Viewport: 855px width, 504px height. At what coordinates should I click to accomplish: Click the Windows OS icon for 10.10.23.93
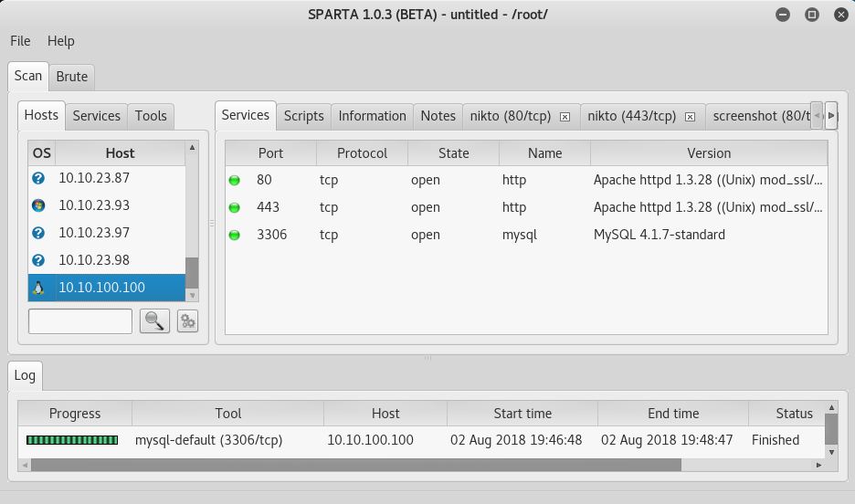tap(38, 205)
